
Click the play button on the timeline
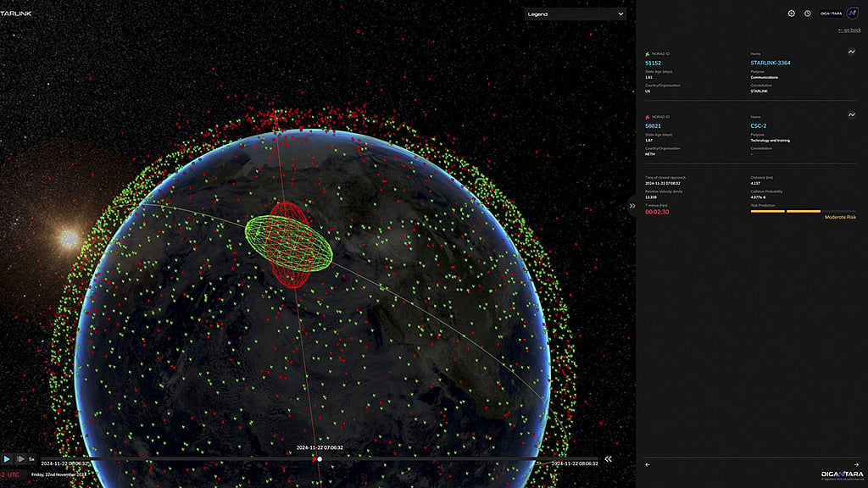pos(7,458)
